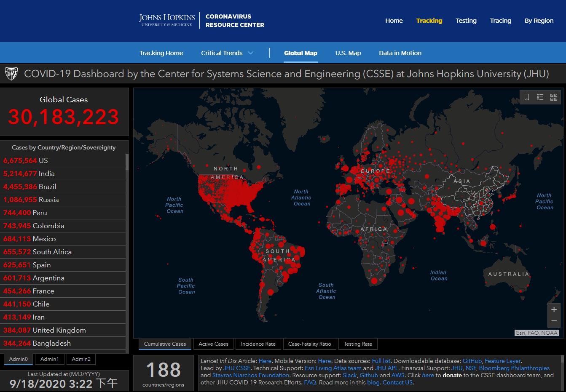Select Peru in the country cases list

tap(63, 213)
